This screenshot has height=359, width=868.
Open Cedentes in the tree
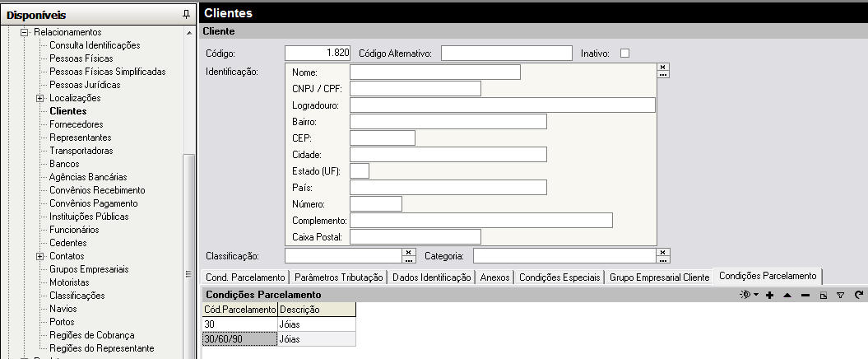[x=68, y=243]
